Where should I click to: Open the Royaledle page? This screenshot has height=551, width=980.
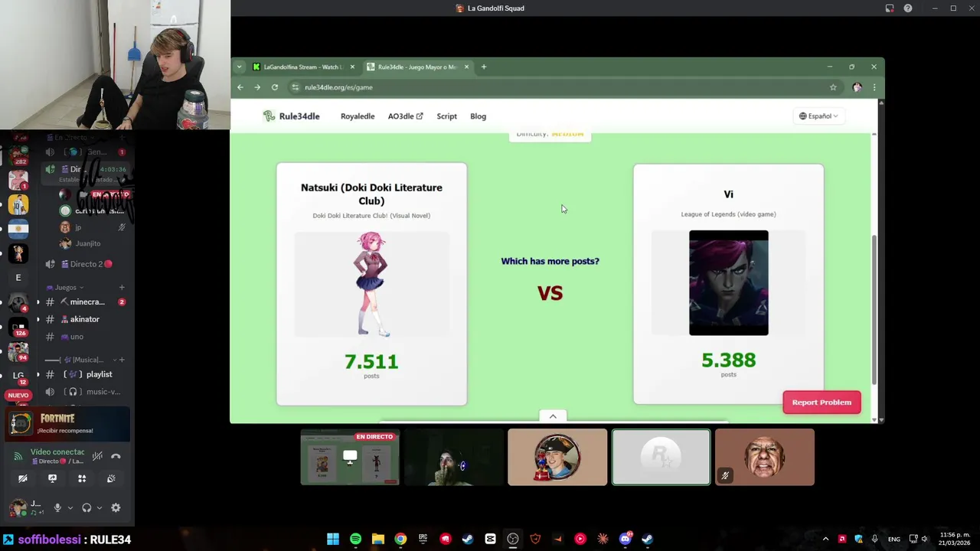coord(358,116)
